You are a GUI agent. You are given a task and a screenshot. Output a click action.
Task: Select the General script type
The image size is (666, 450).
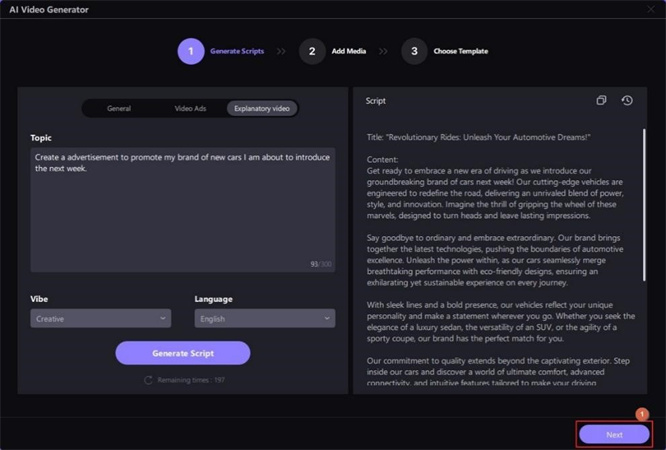(x=119, y=108)
